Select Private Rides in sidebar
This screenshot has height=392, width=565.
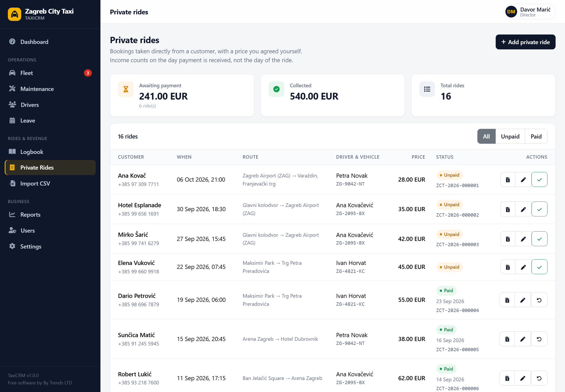[x=50, y=168]
